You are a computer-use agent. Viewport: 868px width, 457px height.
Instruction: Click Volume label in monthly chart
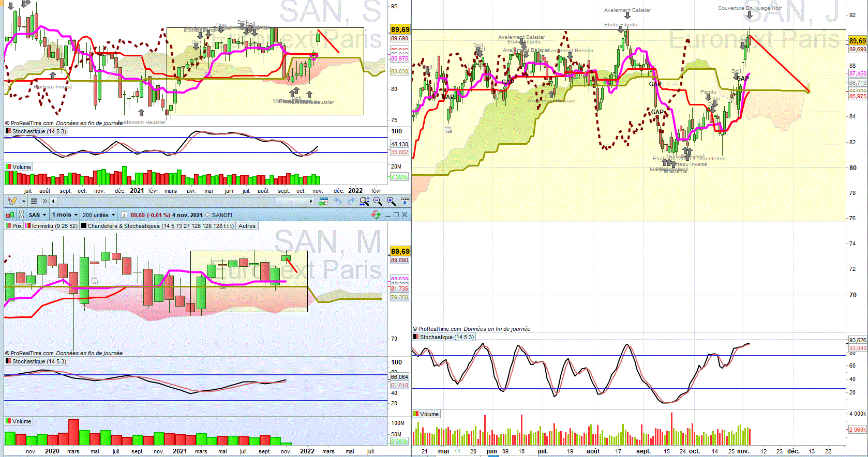(x=19, y=421)
